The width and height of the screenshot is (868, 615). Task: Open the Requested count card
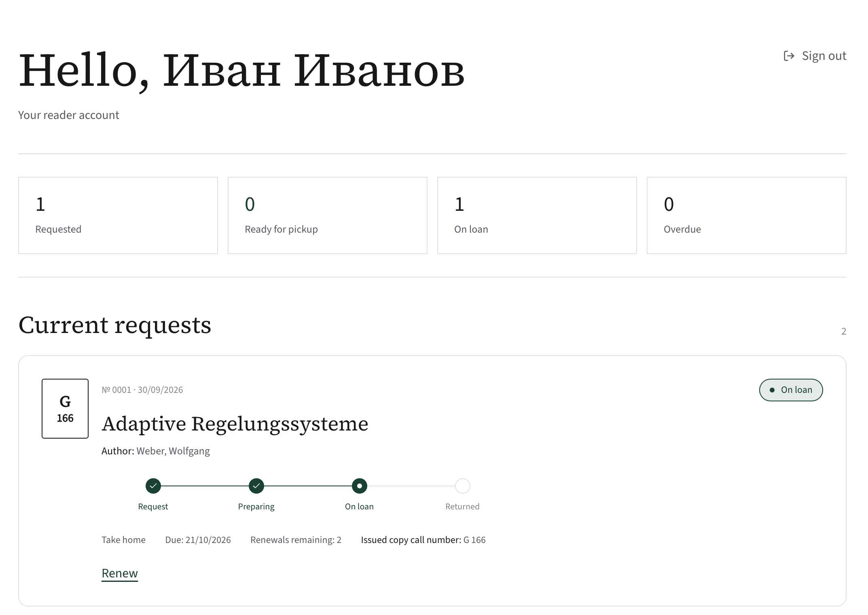pyautogui.click(x=118, y=215)
